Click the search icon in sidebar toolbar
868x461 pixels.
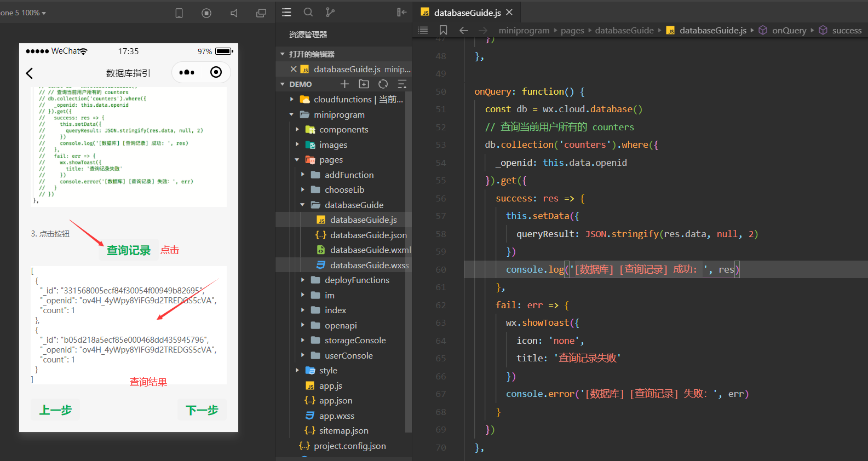[308, 12]
